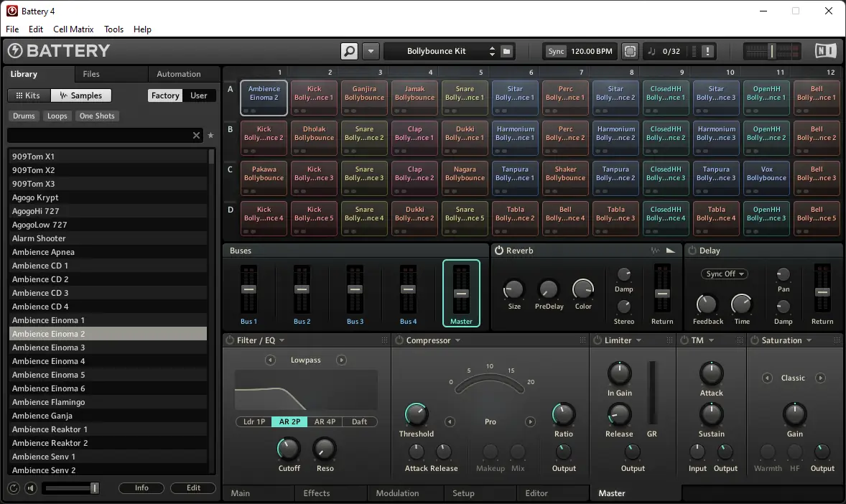Click the Bus 2 fader

(302, 289)
